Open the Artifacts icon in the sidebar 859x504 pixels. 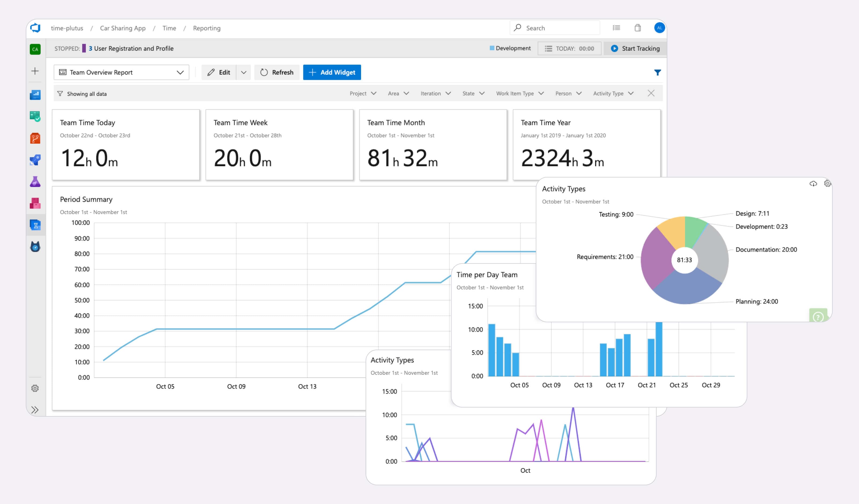pyautogui.click(x=35, y=203)
